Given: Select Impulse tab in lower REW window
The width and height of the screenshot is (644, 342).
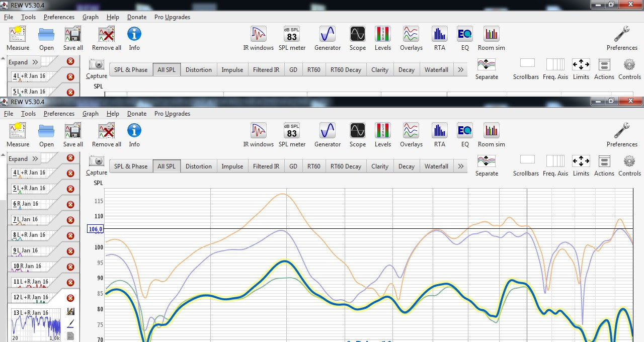Looking at the screenshot, I should (232, 166).
